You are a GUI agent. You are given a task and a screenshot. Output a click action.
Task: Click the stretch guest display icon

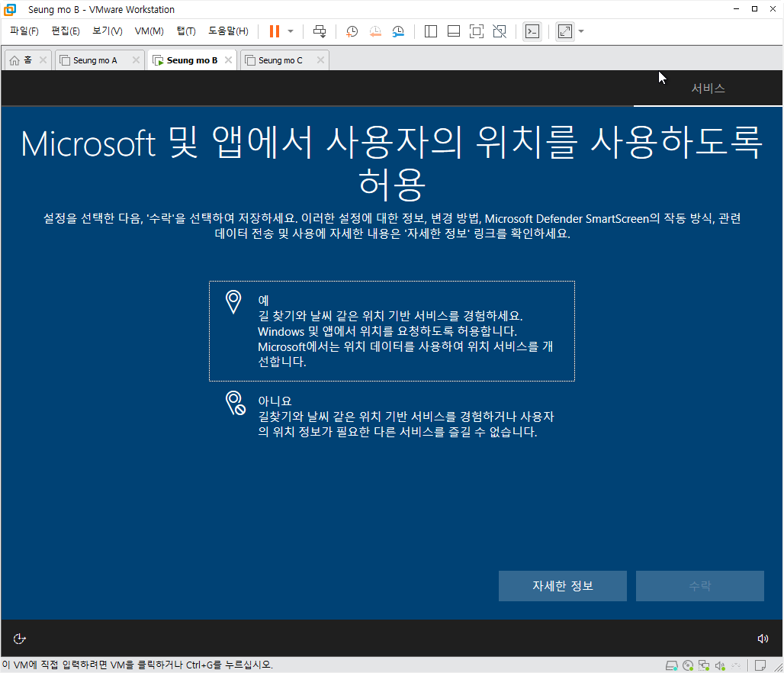click(565, 31)
